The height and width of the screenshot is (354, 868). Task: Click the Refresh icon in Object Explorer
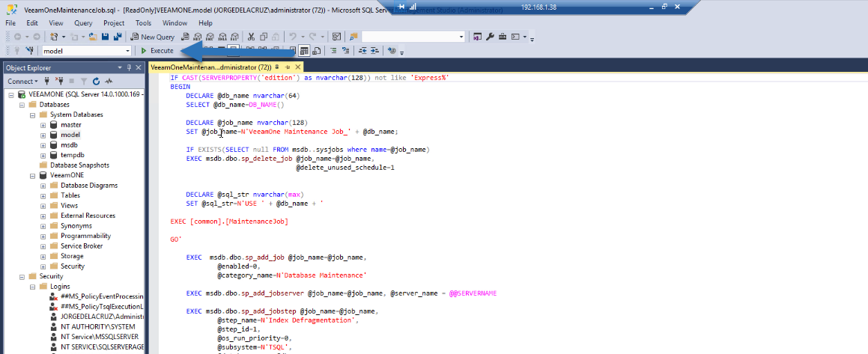(x=96, y=82)
